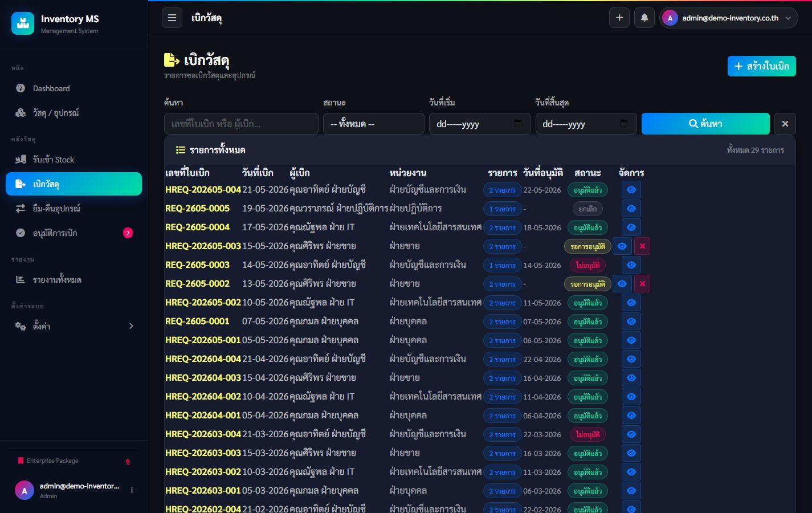Click the ค้นหา search button
The height and width of the screenshot is (513, 812).
click(705, 124)
